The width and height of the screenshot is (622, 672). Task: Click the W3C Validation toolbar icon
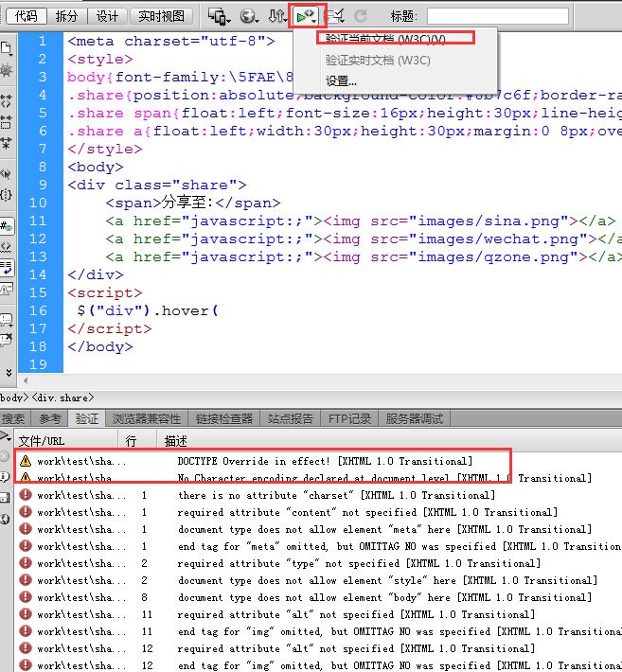coord(307,17)
